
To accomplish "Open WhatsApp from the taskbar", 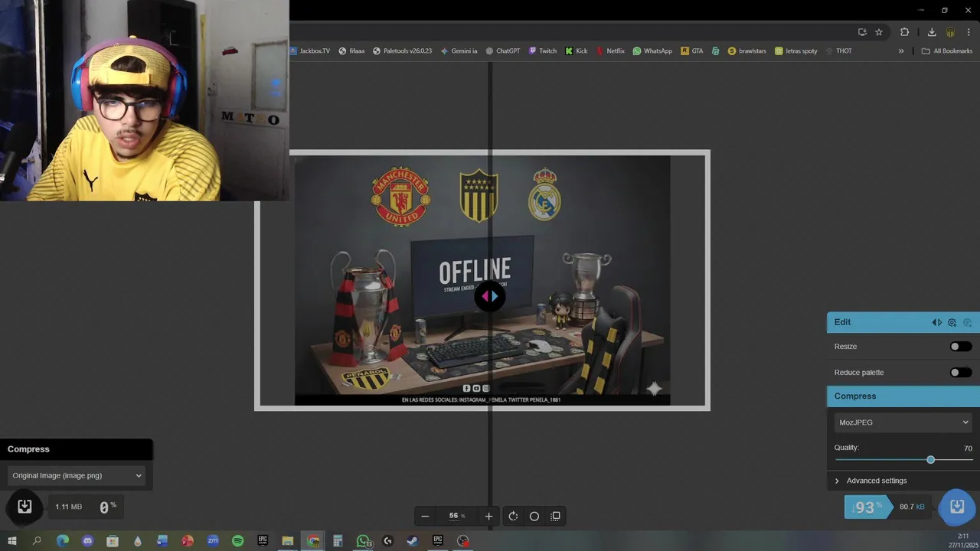I will [363, 540].
